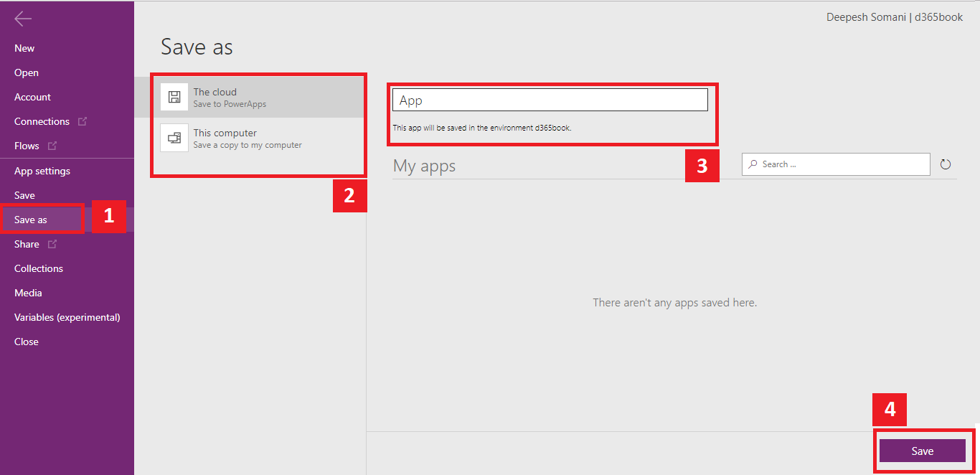Click 'There aren't any apps saved here' text
This screenshot has width=980, height=475.
(x=674, y=303)
